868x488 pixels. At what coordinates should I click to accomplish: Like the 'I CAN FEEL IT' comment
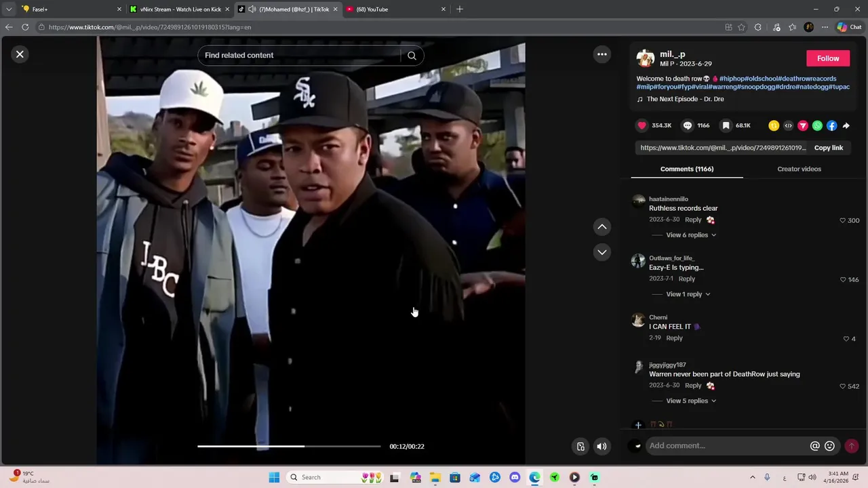tap(846, 338)
